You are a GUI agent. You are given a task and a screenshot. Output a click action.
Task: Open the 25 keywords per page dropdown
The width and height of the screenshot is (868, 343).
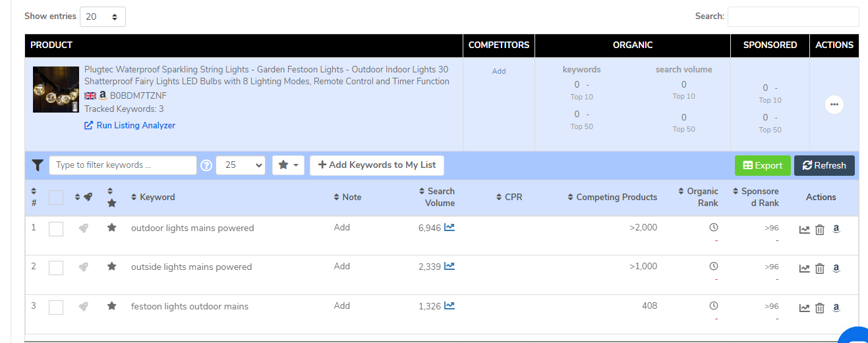(x=241, y=165)
